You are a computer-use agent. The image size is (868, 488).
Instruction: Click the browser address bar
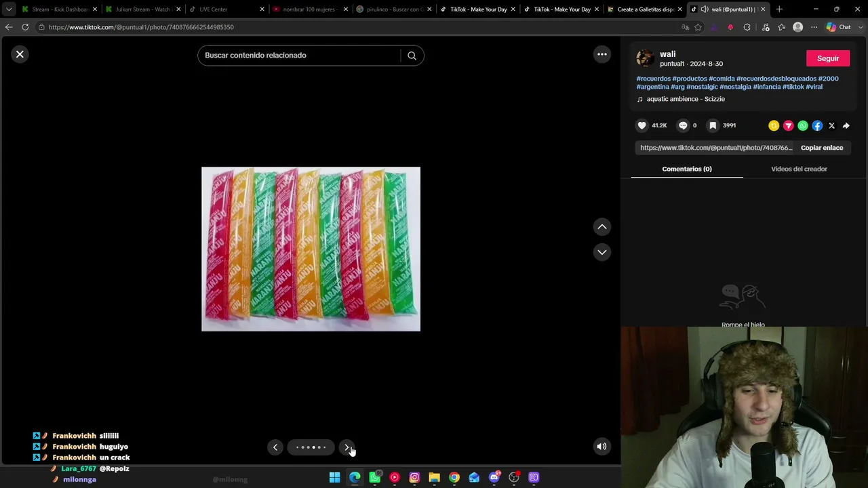359,27
